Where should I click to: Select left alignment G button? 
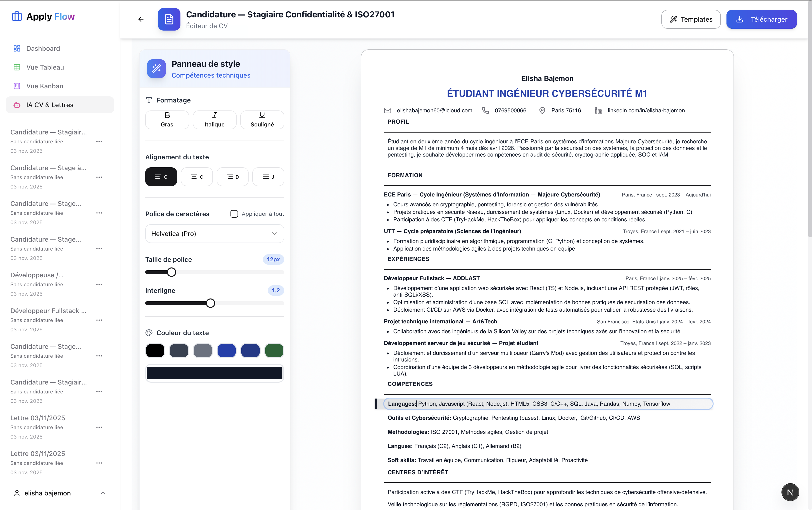point(161,177)
